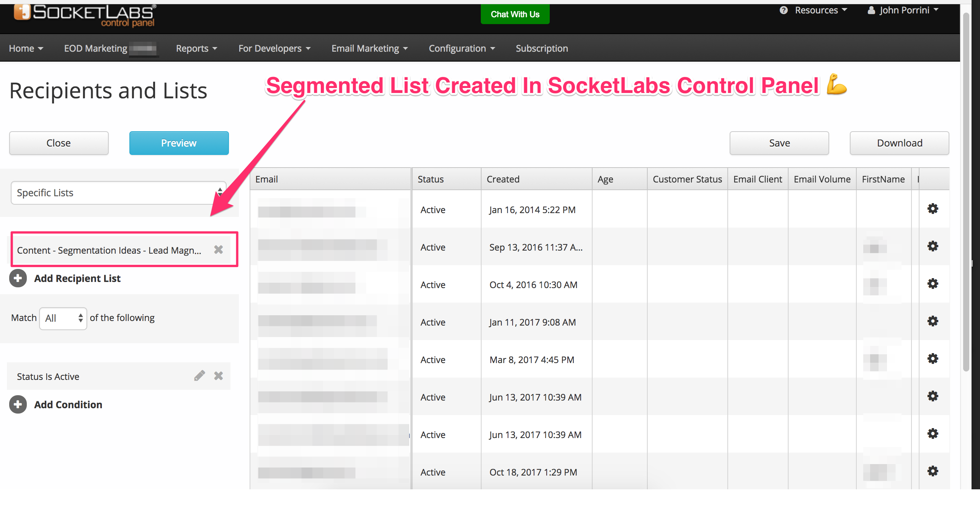Select the EOD Marketing server item
Image resolution: width=980 pixels, height=505 pixels.
(111, 49)
